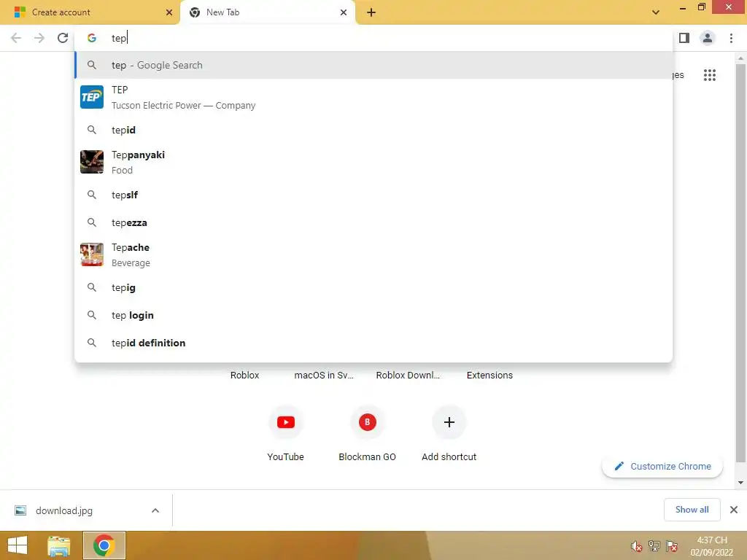The width and height of the screenshot is (747, 560).
Task: Click the Add shortcut plus button
Action: pyautogui.click(x=449, y=422)
